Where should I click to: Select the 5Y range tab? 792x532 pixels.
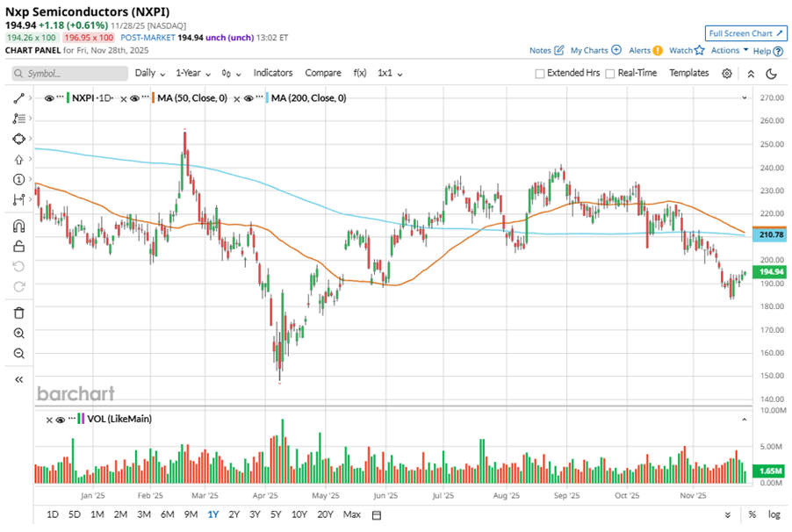click(276, 514)
